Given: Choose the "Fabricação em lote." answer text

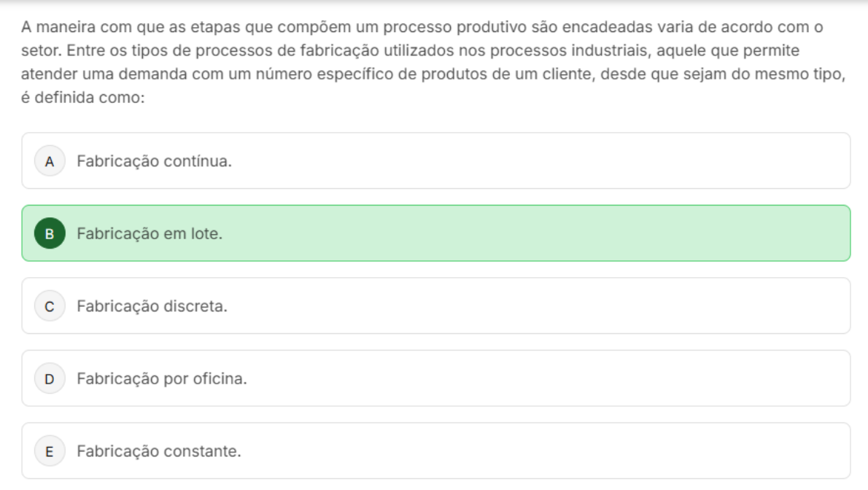Looking at the screenshot, I should coord(150,234).
